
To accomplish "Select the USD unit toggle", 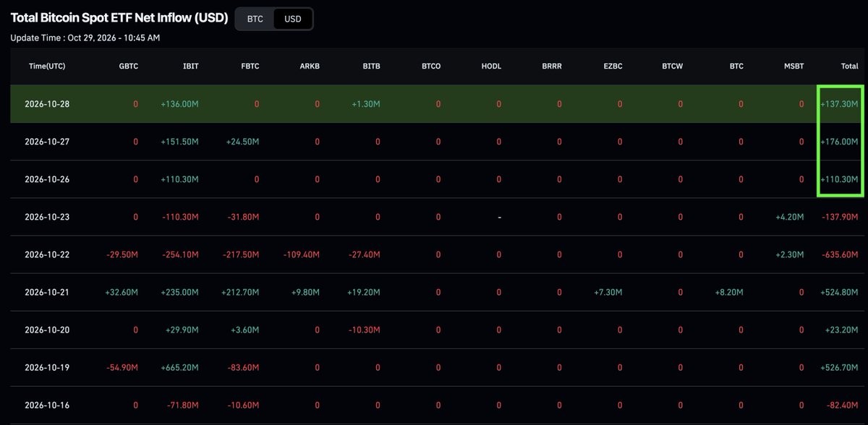I will 293,19.
